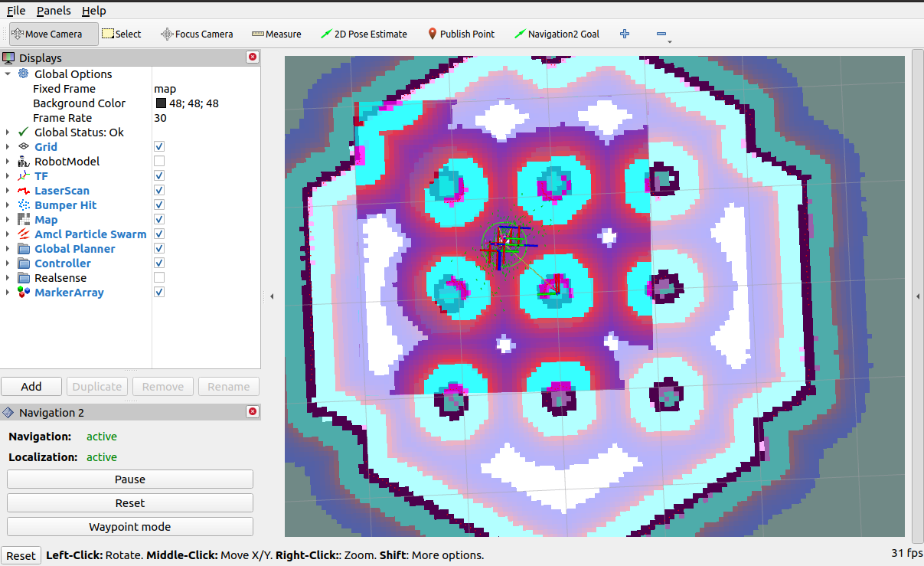Click the plus icon to add a tool
Viewport: 924px width, 566px height.
coord(624,34)
